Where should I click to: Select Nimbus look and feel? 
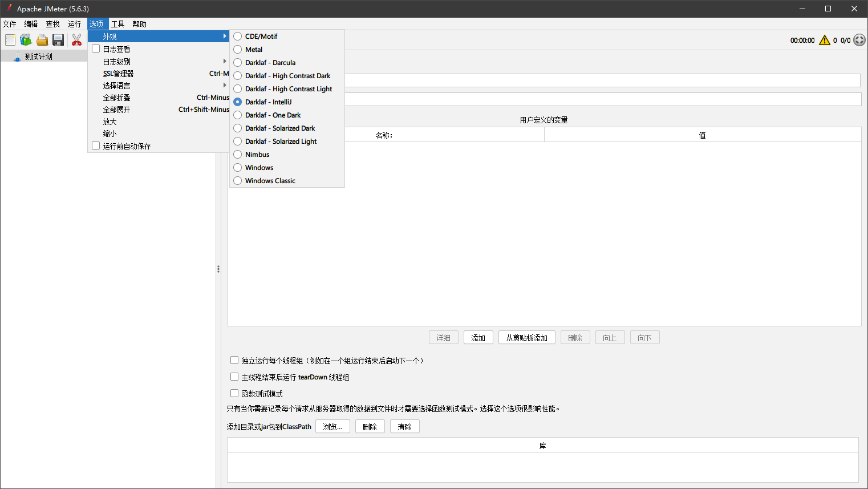[287, 155]
